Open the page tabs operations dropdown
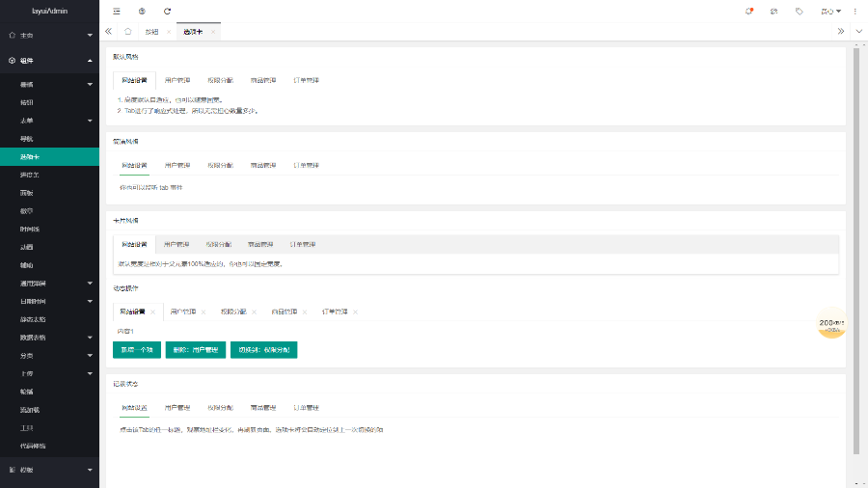Viewport: 868px width, 488px height. pos(858,32)
